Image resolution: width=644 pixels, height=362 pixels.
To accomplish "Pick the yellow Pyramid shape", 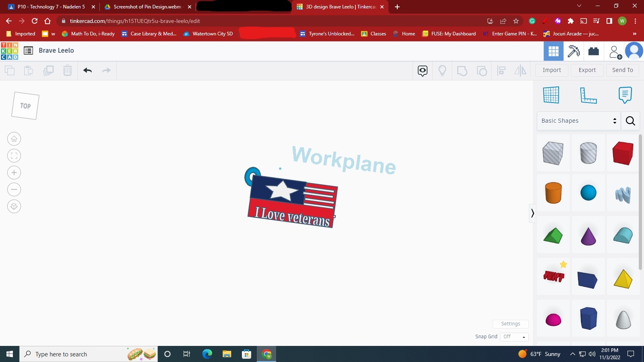I will [623, 279].
